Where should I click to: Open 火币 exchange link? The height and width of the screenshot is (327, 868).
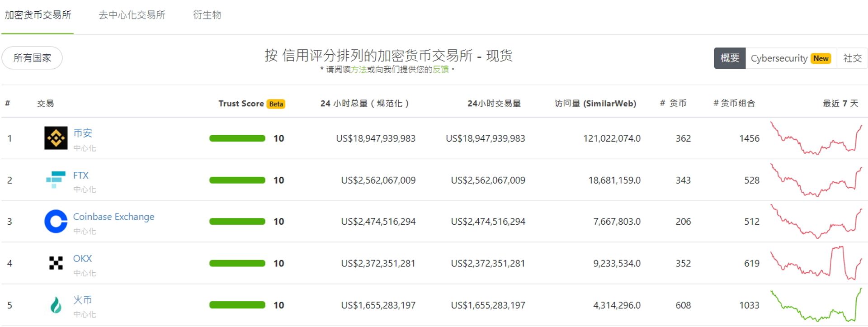click(x=83, y=300)
